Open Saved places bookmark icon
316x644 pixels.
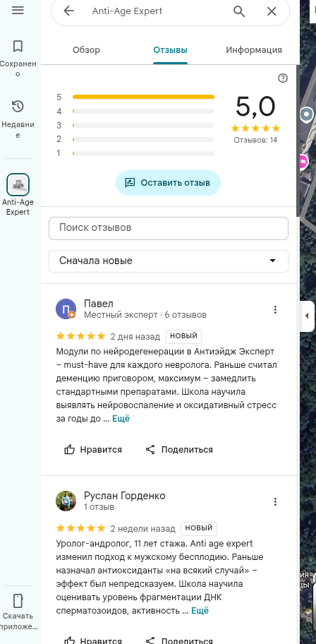pyautogui.click(x=18, y=46)
